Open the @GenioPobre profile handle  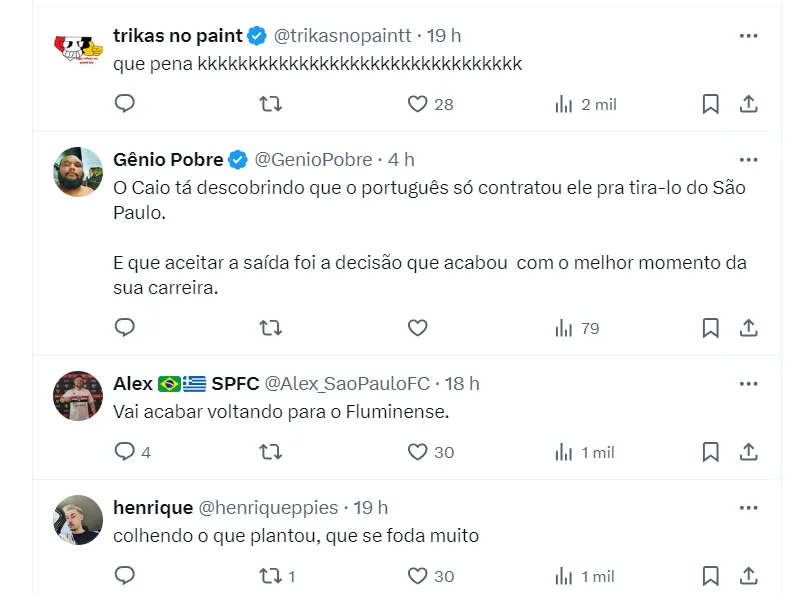(x=313, y=160)
